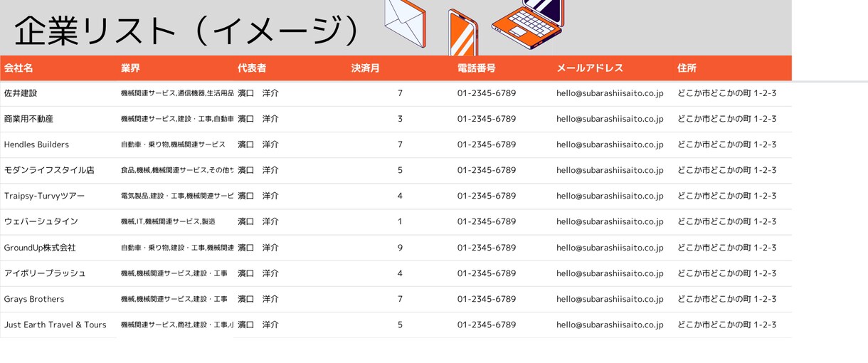
Task: Select the smartphone illustration in the banner
Action: tap(463, 33)
